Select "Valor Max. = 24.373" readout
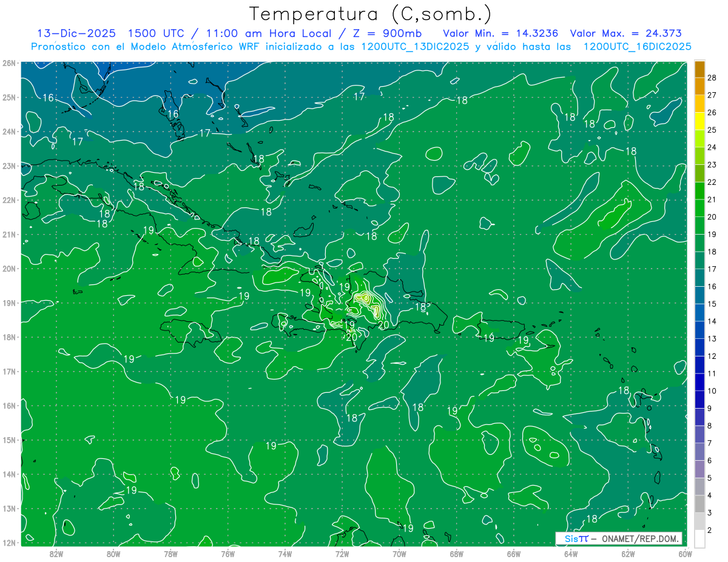 click(x=625, y=33)
